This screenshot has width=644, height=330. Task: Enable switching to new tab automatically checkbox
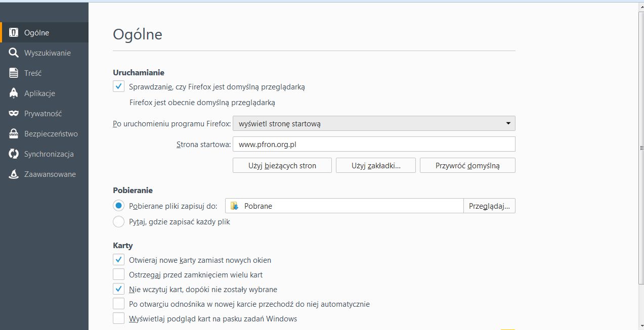point(118,304)
